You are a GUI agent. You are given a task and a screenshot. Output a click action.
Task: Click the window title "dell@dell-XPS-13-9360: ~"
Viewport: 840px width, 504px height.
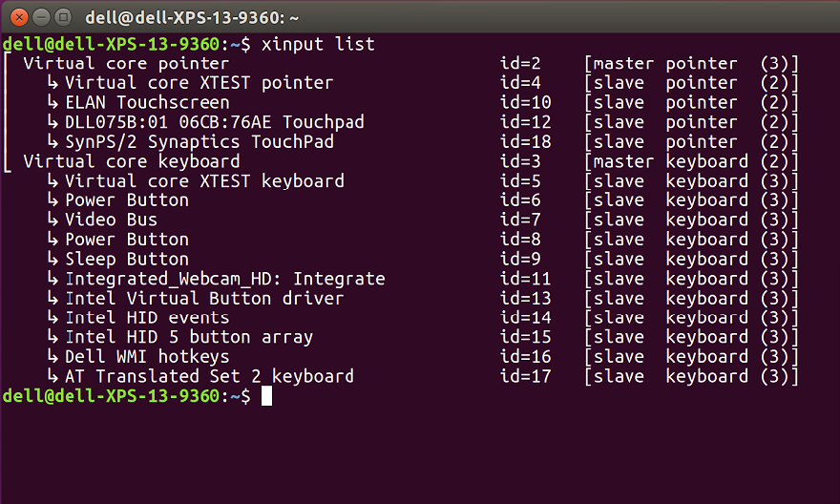tap(194, 17)
